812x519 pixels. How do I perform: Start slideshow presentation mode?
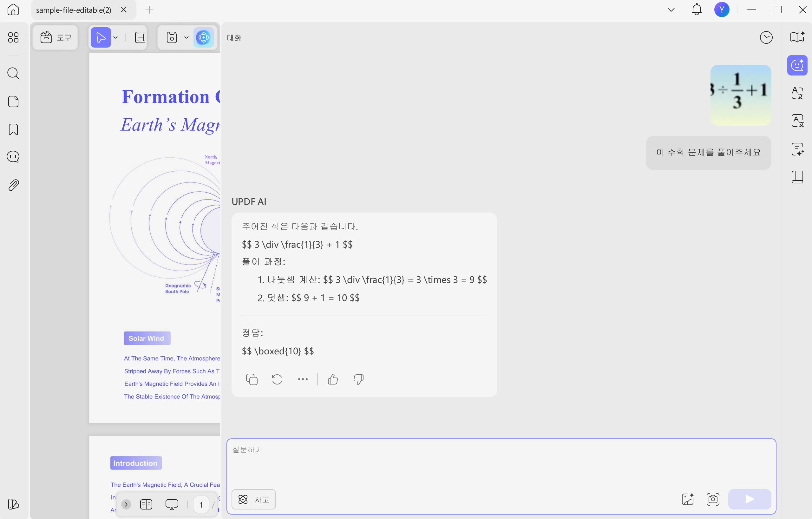[x=172, y=504]
